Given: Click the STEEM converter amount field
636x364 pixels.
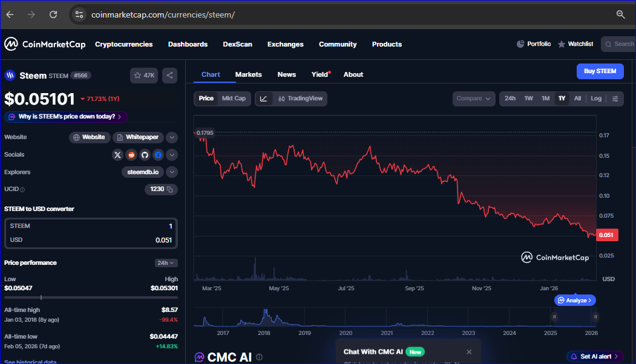Looking at the screenshot, I should pos(91,226).
